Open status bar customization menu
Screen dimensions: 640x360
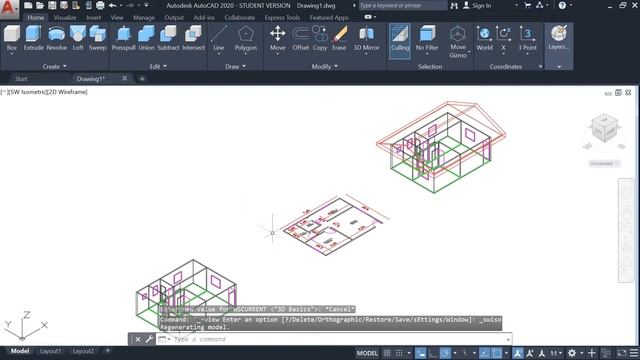tap(634, 353)
